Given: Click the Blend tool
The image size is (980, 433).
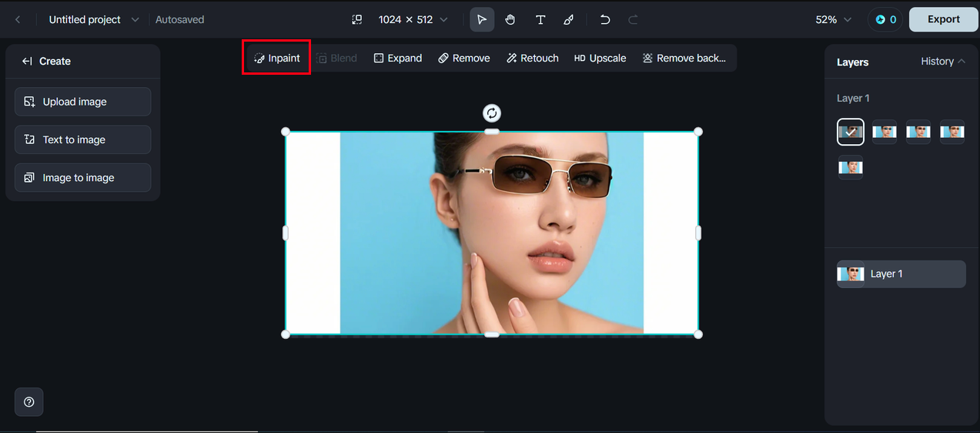Looking at the screenshot, I should [336, 58].
